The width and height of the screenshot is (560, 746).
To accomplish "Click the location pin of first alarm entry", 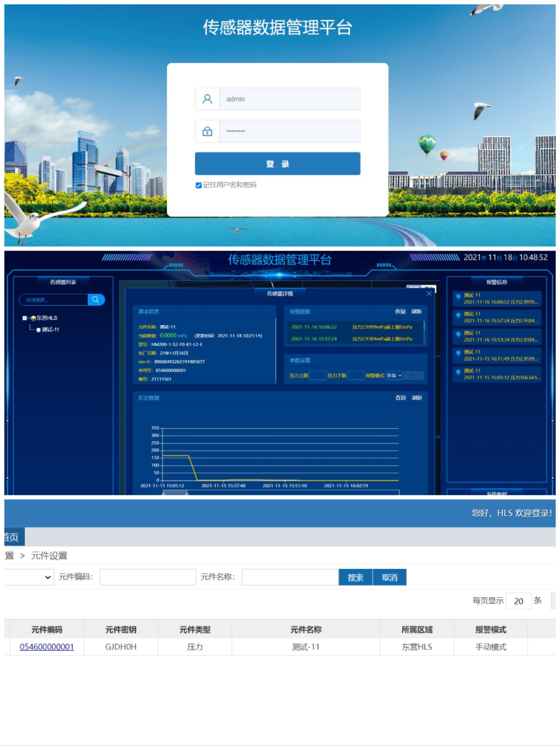I will click(x=458, y=296).
